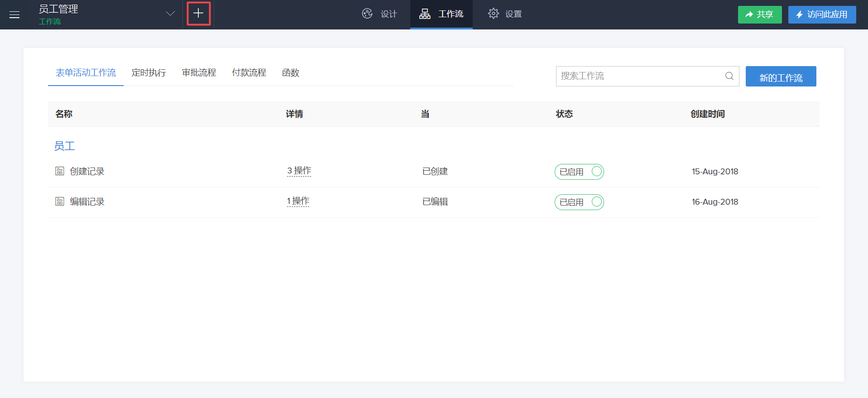
Task: Click the form icon beside 创建记录
Action: click(60, 171)
